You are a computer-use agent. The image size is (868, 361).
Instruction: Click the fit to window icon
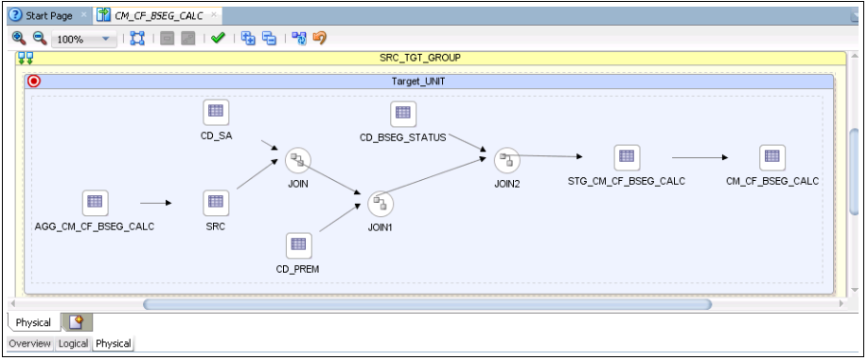[x=136, y=38]
